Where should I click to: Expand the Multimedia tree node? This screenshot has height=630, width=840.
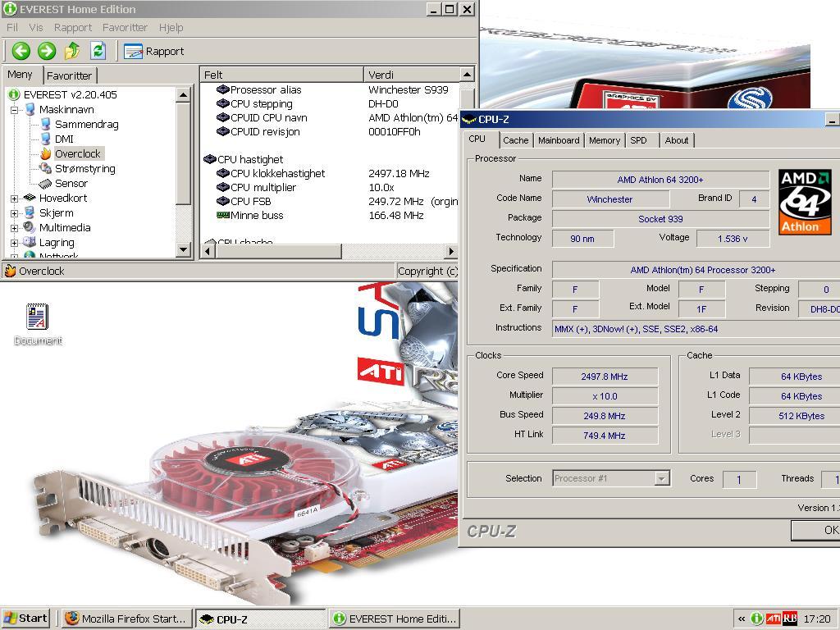pos(14,227)
